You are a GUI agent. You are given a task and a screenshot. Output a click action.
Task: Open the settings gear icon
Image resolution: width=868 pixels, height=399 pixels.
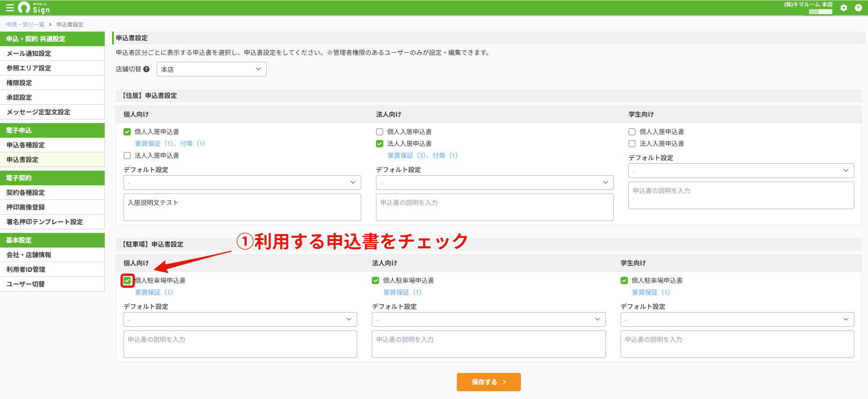click(844, 8)
